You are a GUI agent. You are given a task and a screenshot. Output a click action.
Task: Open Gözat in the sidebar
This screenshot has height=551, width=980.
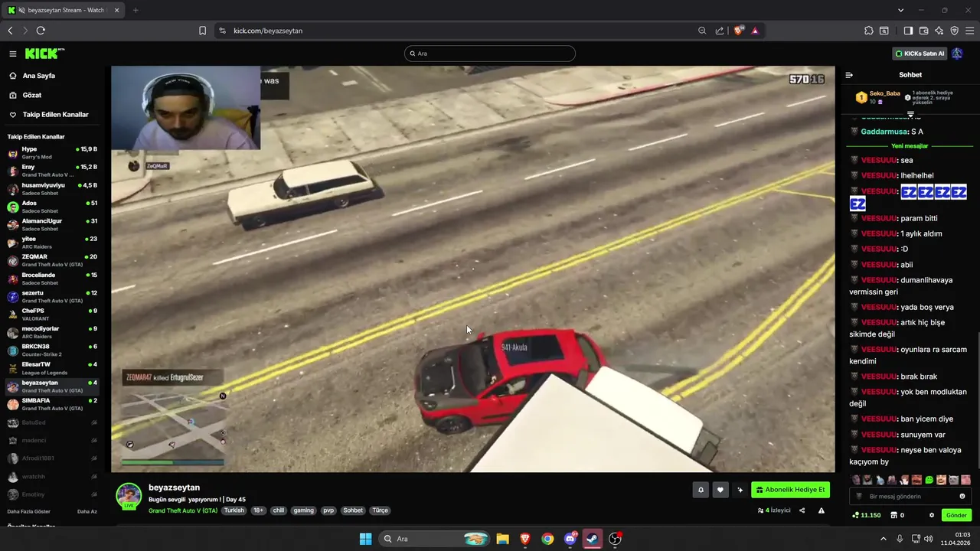[x=32, y=95]
